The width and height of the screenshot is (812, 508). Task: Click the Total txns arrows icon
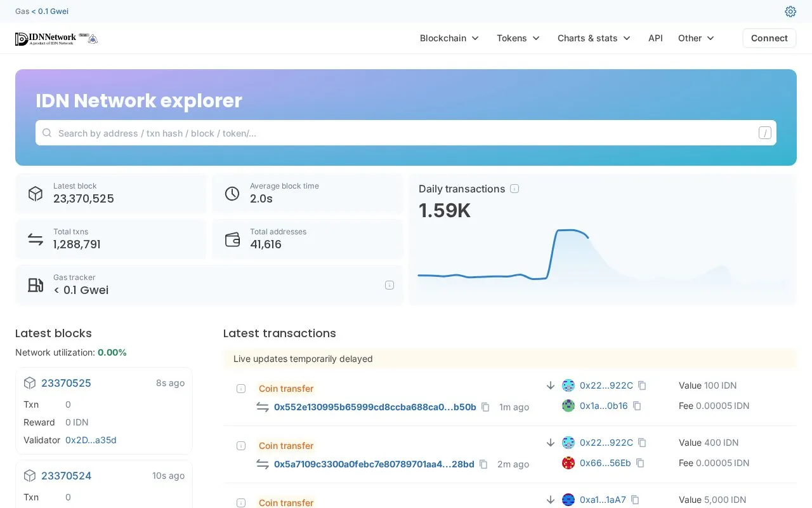36,239
